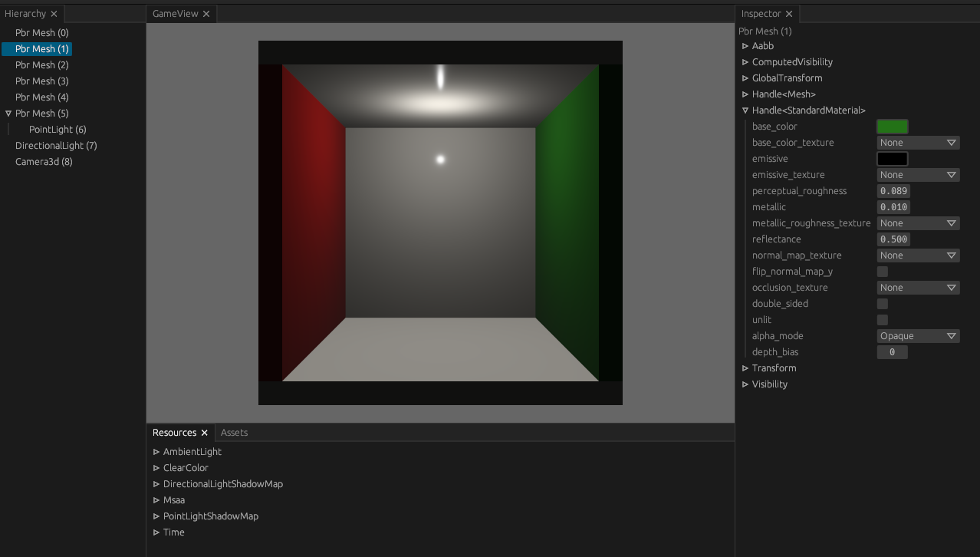Click the metallic value 0.010

click(893, 207)
